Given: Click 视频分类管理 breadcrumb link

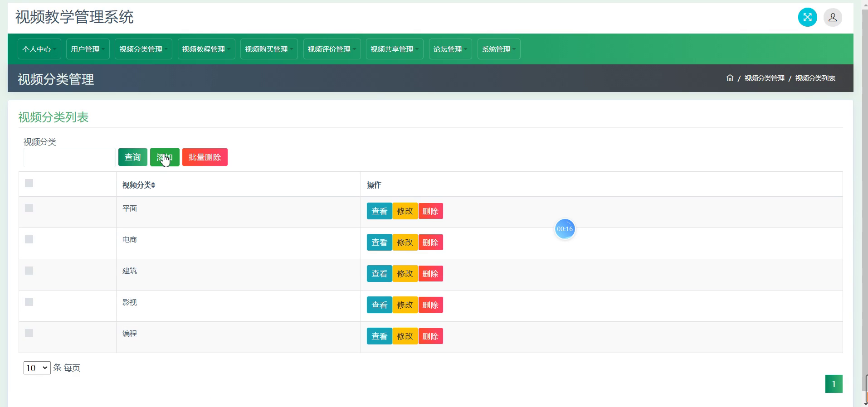Looking at the screenshot, I should click(764, 78).
